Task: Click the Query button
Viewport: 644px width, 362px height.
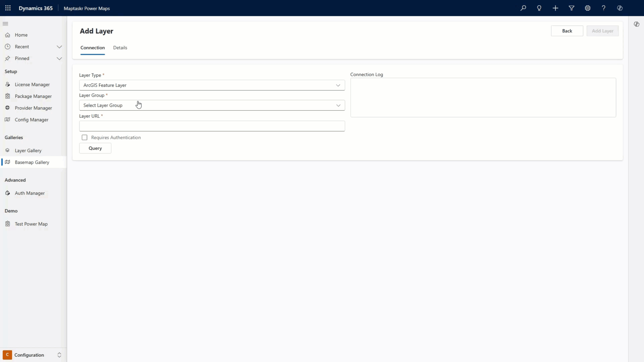Action: click(95, 148)
